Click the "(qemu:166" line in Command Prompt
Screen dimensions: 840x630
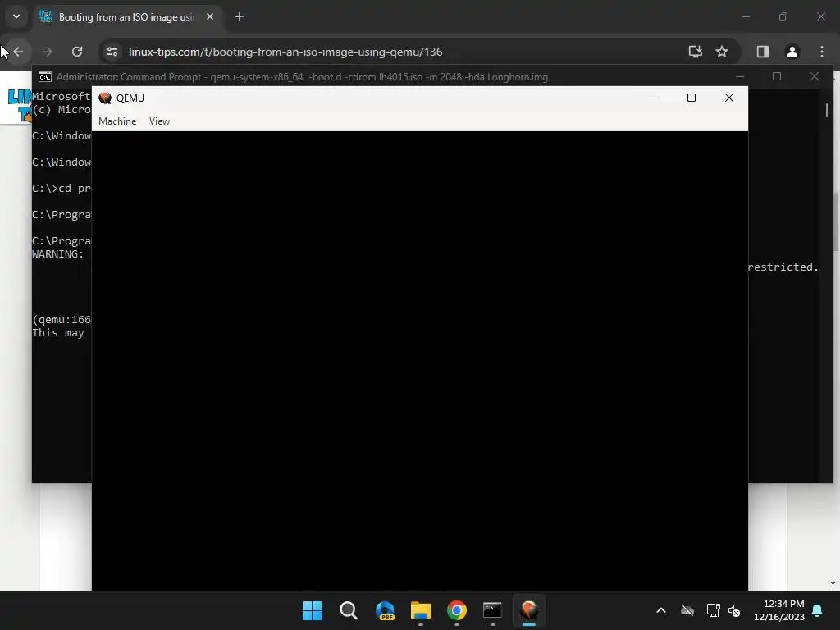coord(62,320)
